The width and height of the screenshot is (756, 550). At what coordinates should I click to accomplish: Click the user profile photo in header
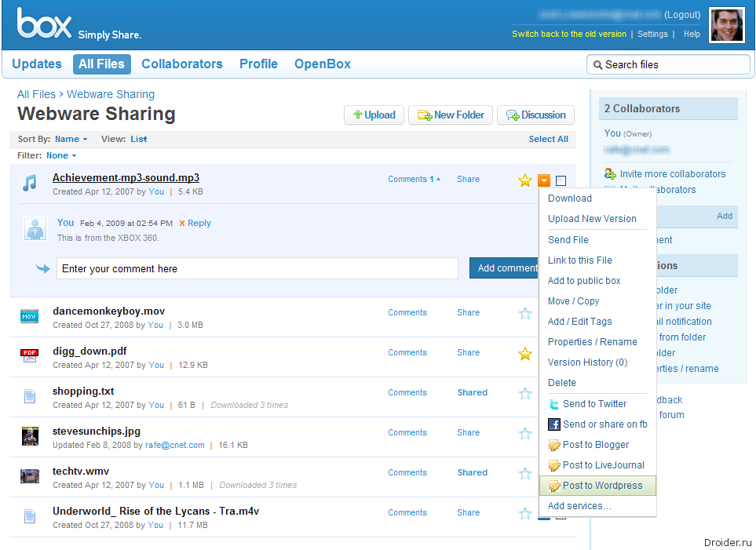[x=726, y=25]
